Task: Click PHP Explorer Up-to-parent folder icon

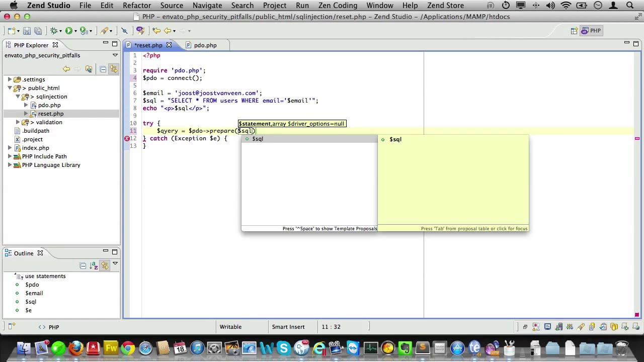Action: point(89,69)
